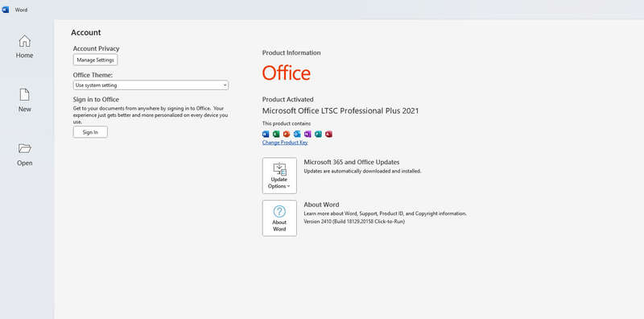Follow the Change Product Key link
The height and width of the screenshot is (319, 644).
[x=285, y=143]
